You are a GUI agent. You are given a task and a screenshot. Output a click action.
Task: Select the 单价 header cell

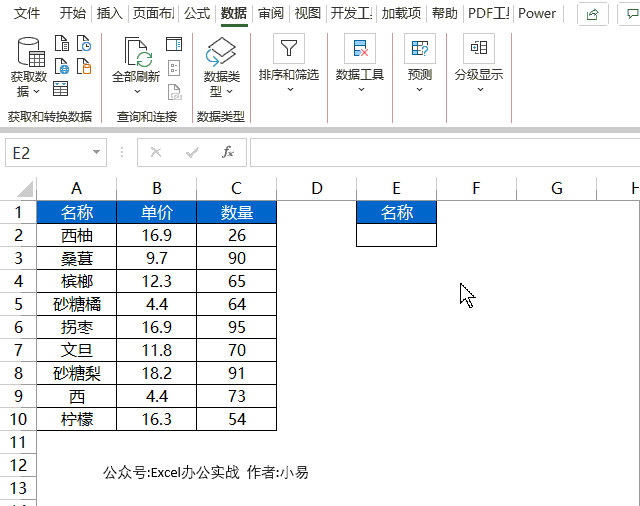[156, 212]
